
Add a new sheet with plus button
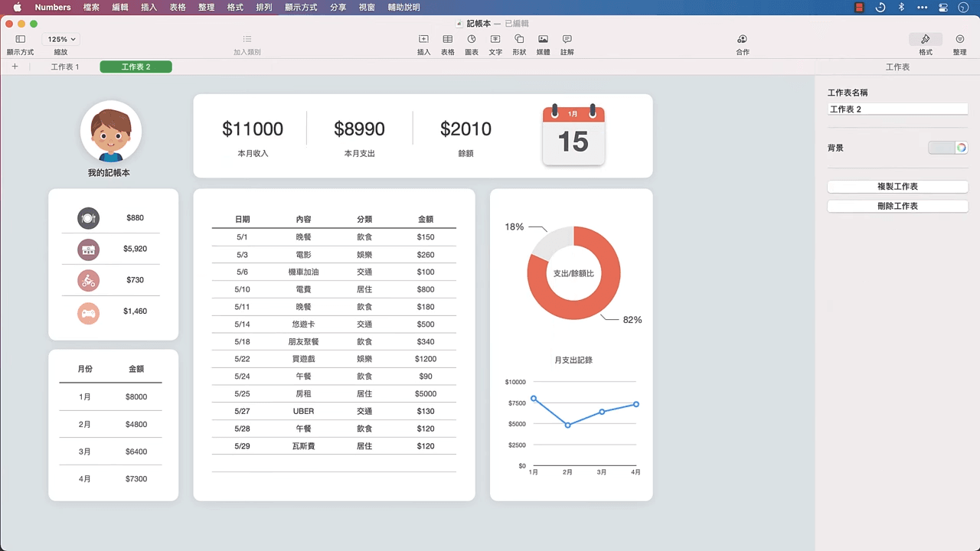pos(15,67)
